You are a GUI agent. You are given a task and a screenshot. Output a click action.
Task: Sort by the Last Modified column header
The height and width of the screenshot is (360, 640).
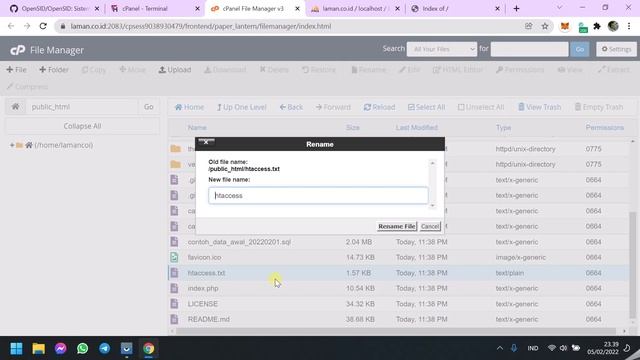(x=416, y=127)
